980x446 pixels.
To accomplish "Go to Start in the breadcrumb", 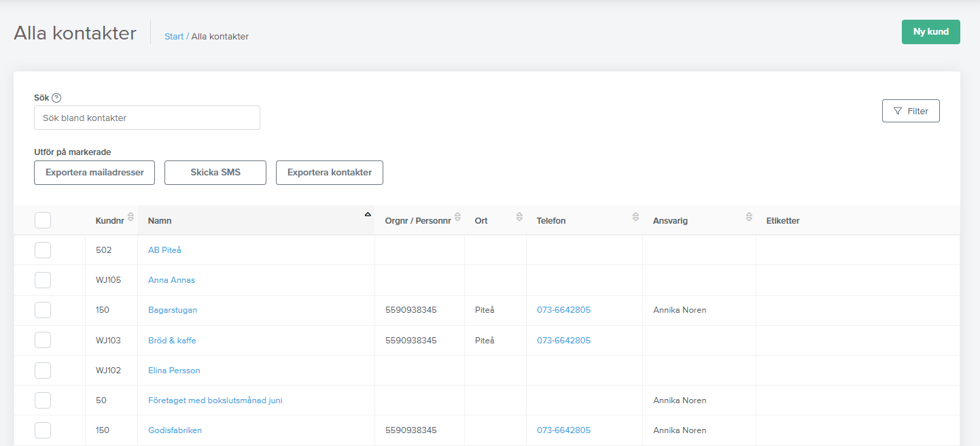I will (x=174, y=37).
